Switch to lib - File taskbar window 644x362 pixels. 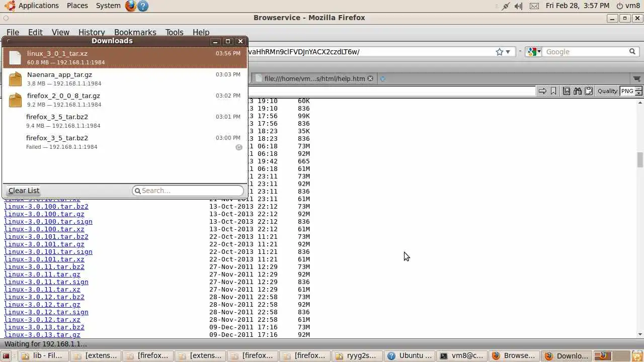[43, 355]
